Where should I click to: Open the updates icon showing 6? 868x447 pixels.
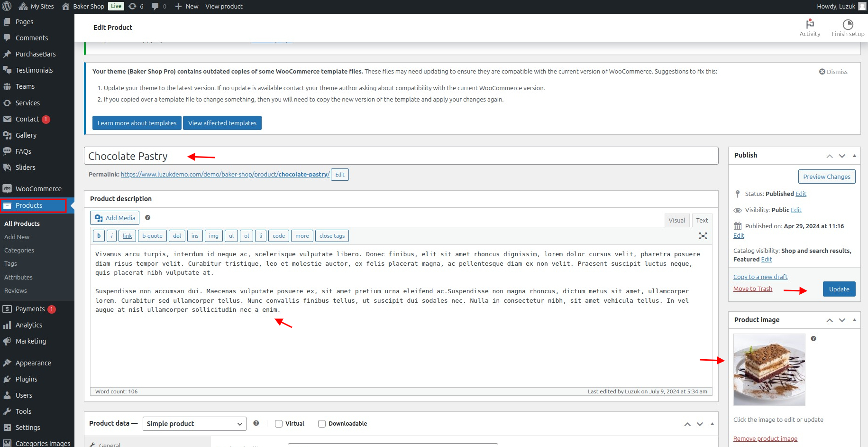pos(136,6)
